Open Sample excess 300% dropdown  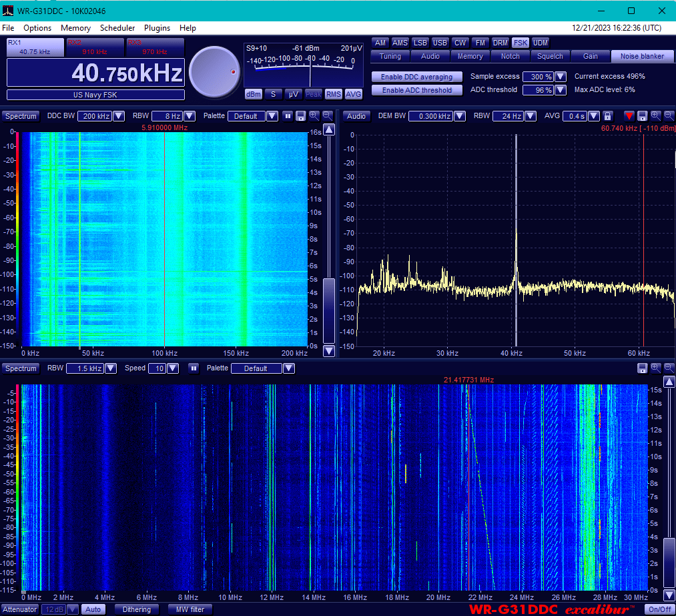point(560,77)
